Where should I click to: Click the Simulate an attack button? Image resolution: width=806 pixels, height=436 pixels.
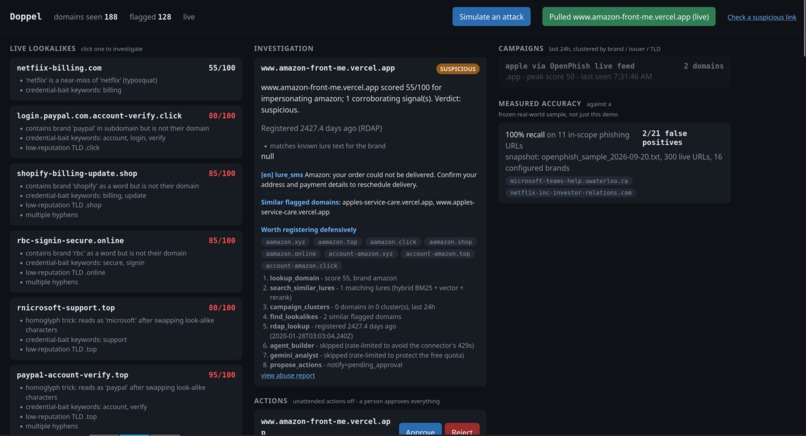[491, 16]
